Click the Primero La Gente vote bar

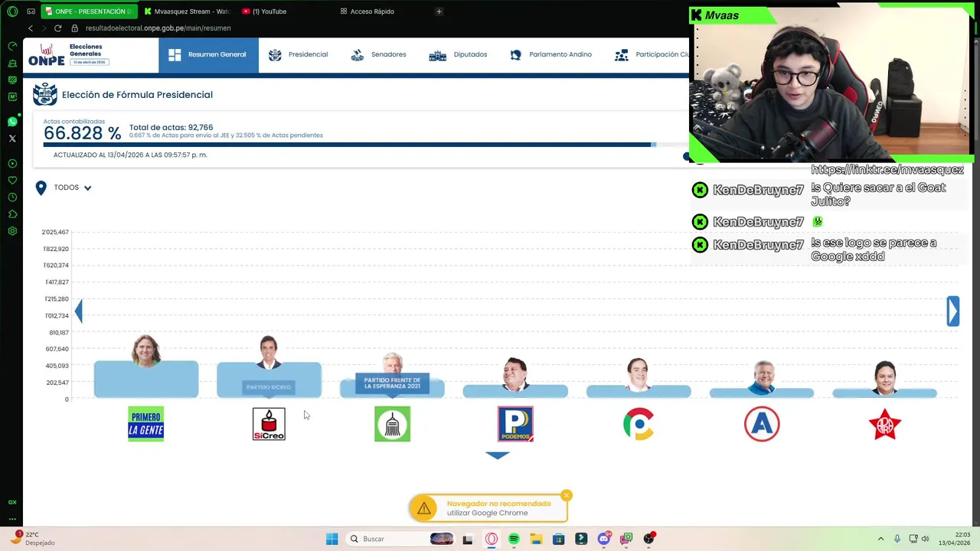(x=146, y=380)
